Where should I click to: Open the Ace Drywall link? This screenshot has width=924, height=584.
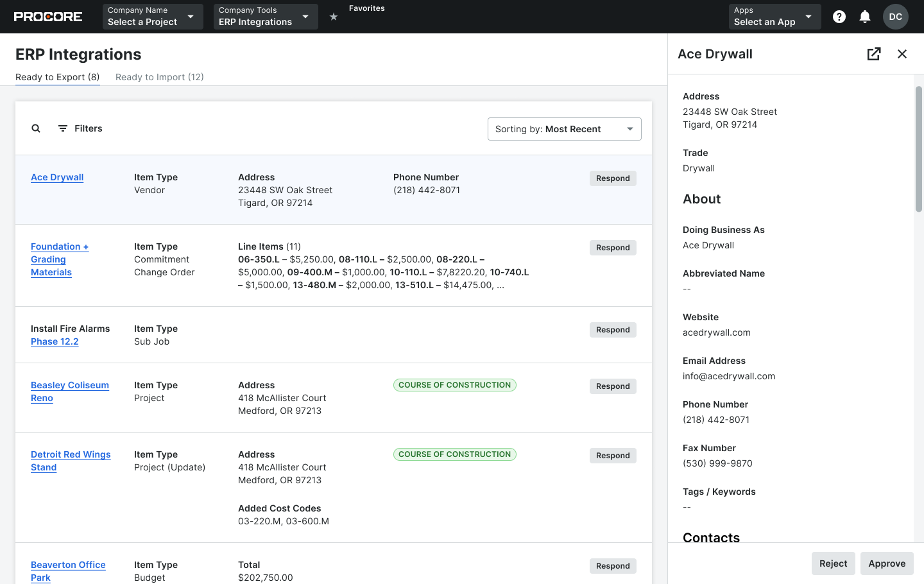click(57, 177)
